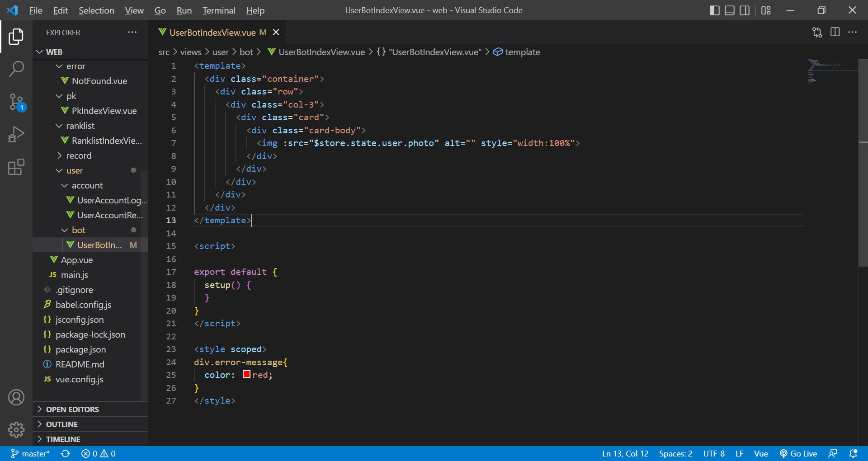Open the Search view in activity bar
The height and width of the screenshot is (461, 868).
pos(16,69)
